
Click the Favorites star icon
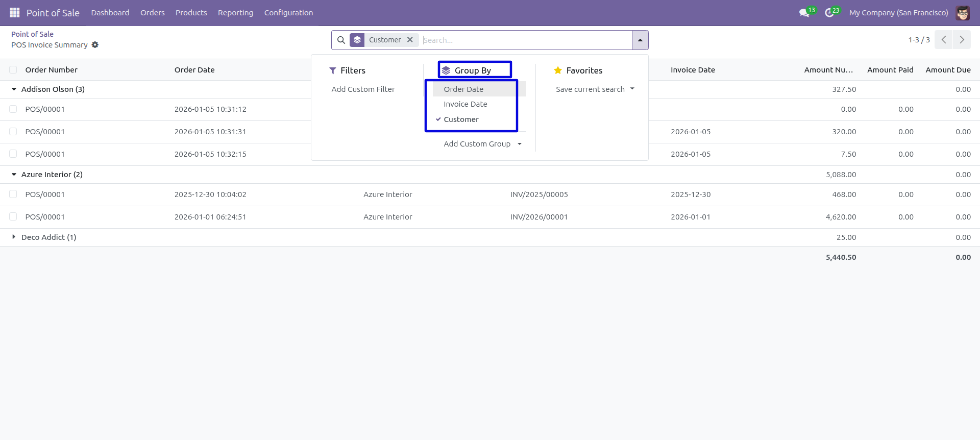pos(558,70)
